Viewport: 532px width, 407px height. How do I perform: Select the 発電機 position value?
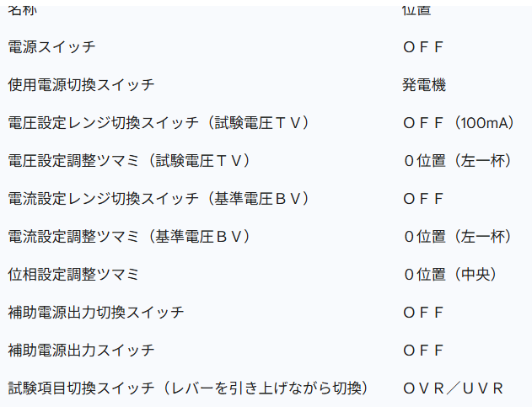[424, 84]
